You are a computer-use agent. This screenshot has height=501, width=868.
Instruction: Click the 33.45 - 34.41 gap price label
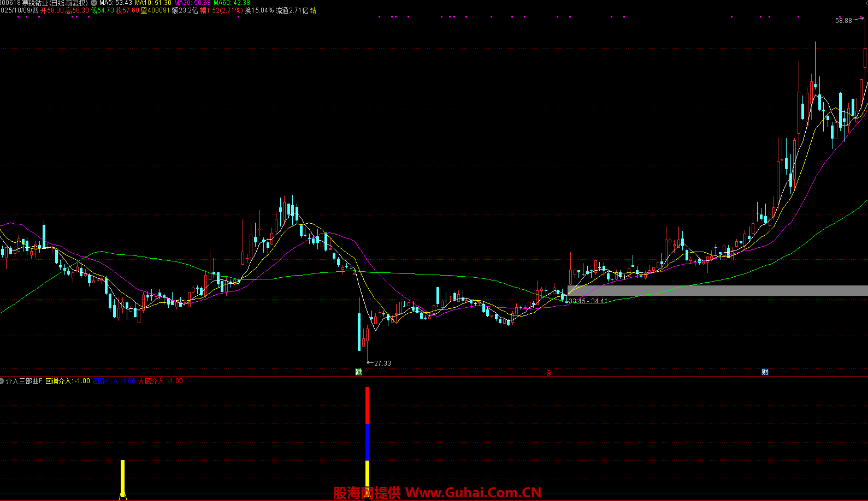coord(588,301)
